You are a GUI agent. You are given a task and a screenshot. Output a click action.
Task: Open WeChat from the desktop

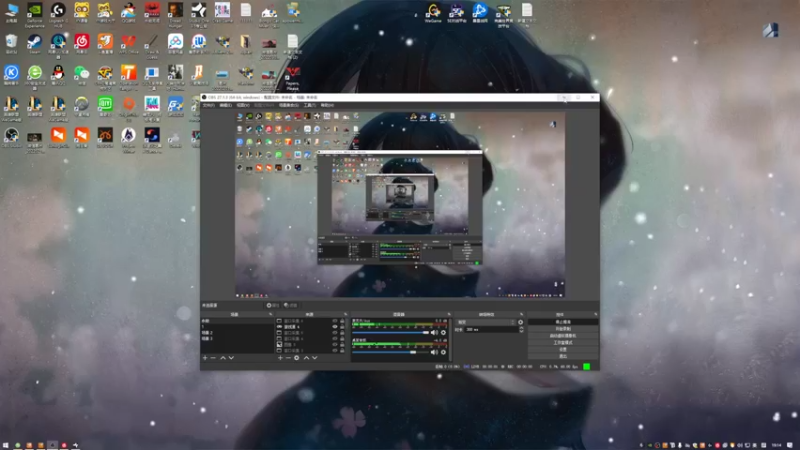(82, 76)
